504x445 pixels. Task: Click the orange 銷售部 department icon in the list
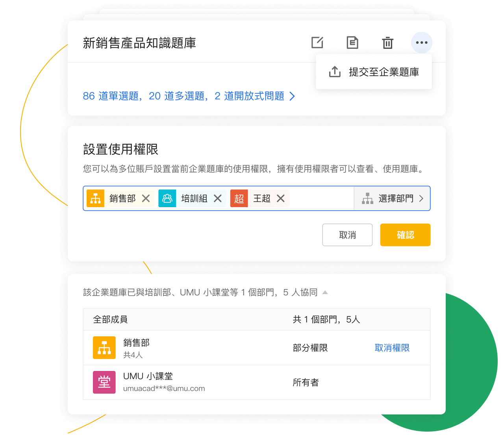tap(104, 348)
